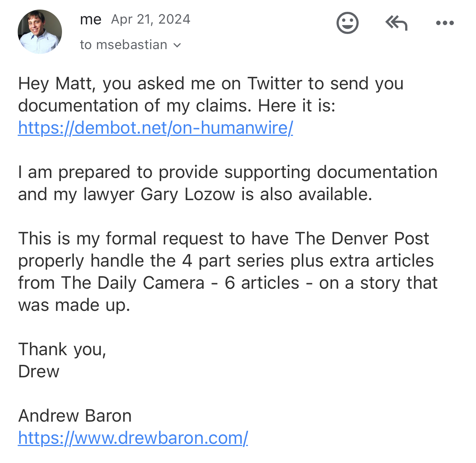
Task: Click the sender's profile photo avatar
Action: click(x=40, y=32)
